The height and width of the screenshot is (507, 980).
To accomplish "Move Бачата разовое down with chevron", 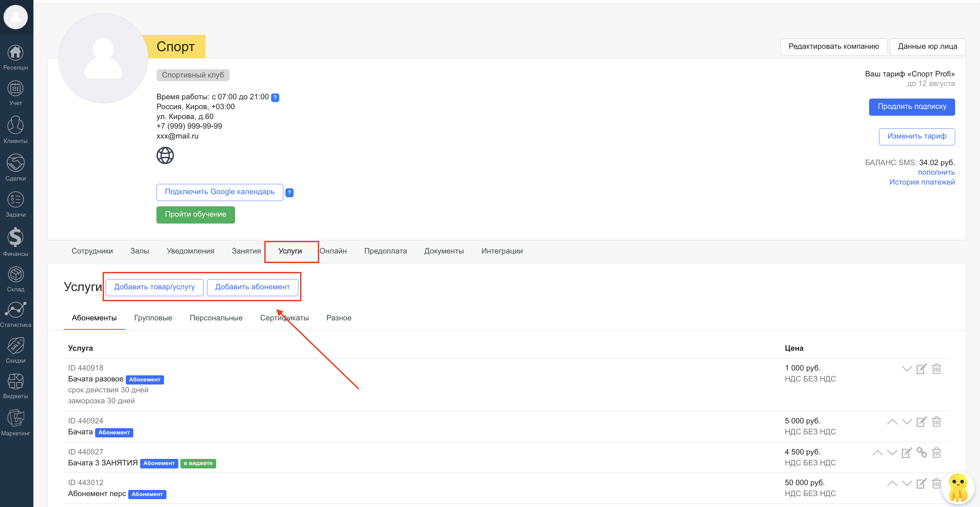I will click(x=907, y=369).
